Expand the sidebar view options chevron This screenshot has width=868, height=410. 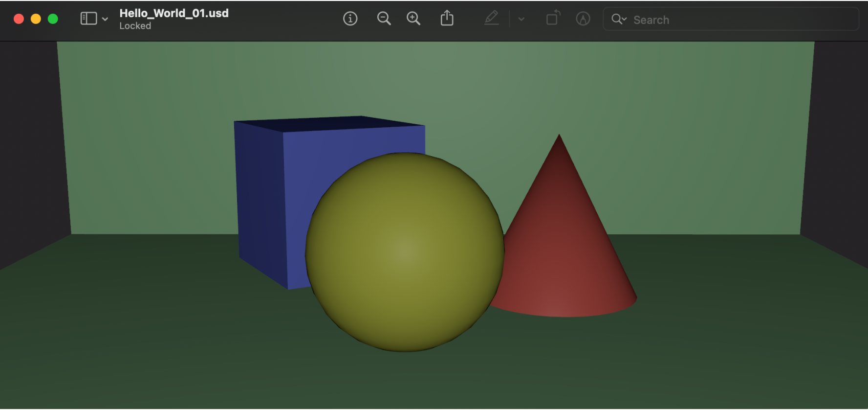pos(105,19)
